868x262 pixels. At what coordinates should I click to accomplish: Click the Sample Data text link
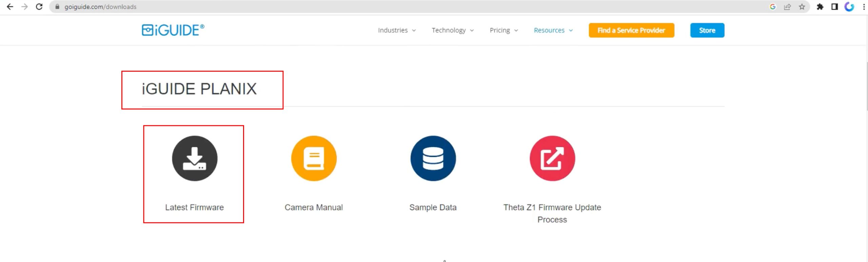[x=433, y=208]
